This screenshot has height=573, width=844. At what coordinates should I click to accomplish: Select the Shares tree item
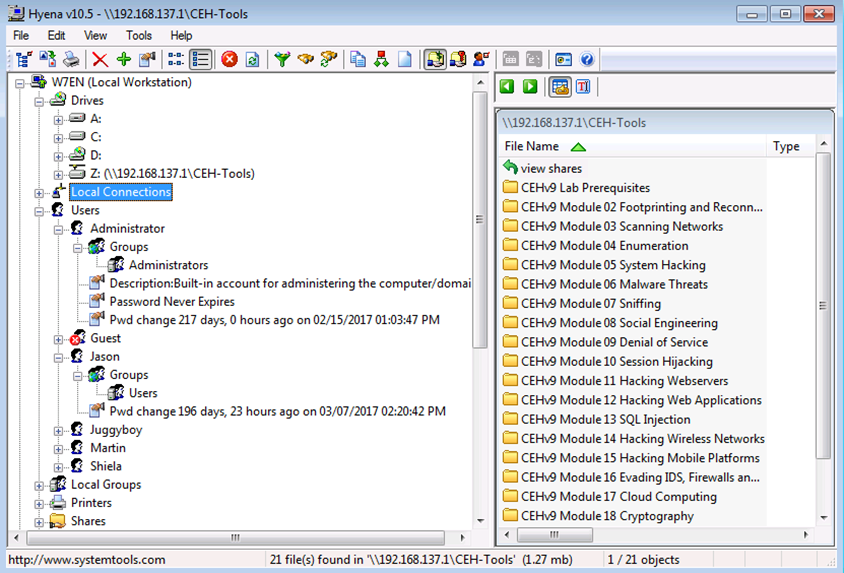(x=88, y=521)
